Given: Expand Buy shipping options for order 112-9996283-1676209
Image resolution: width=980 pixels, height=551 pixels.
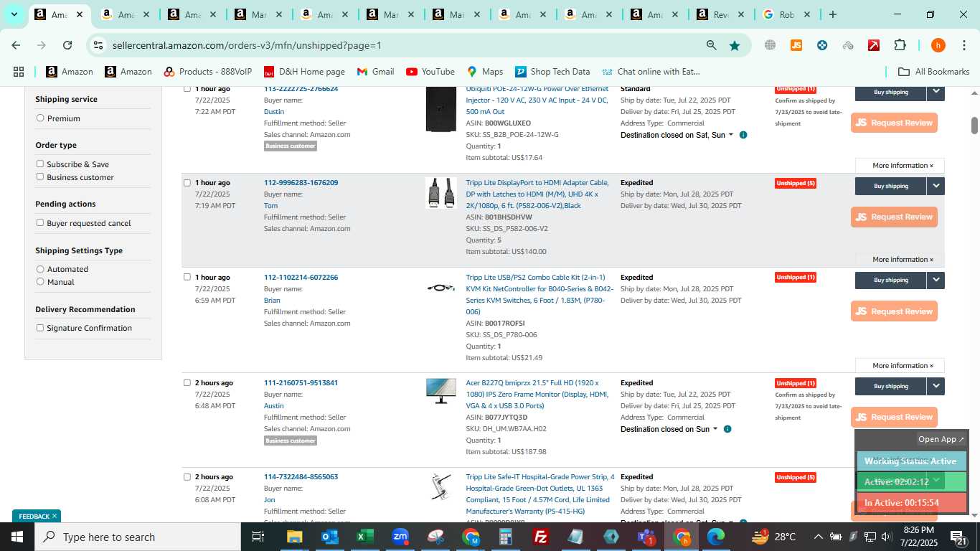Looking at the screenshot, I should (x=936, y=186).
